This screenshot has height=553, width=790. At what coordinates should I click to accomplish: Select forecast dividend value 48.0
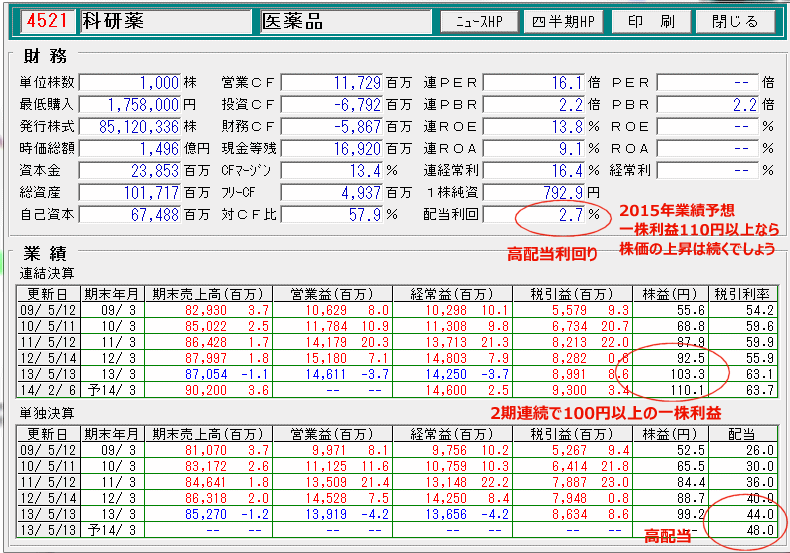pos(760,530)
